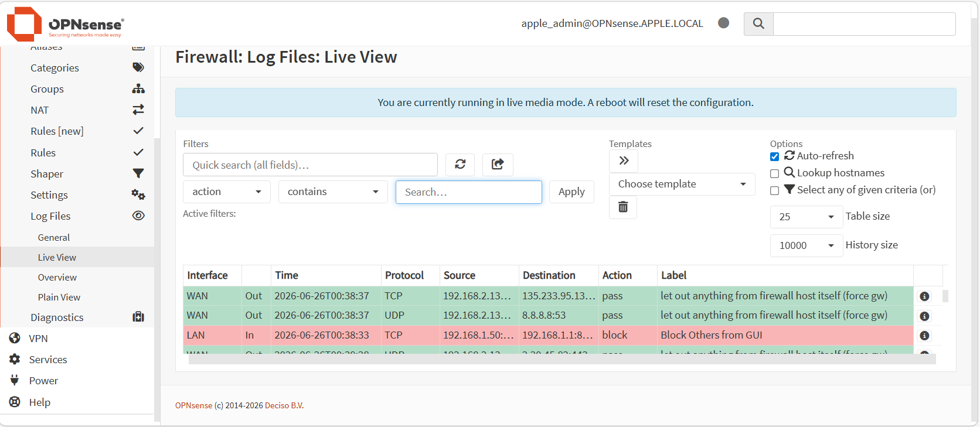Expand the Choose template dropdown
Viewport: 980px width, 427px height.
pos(682,185)
